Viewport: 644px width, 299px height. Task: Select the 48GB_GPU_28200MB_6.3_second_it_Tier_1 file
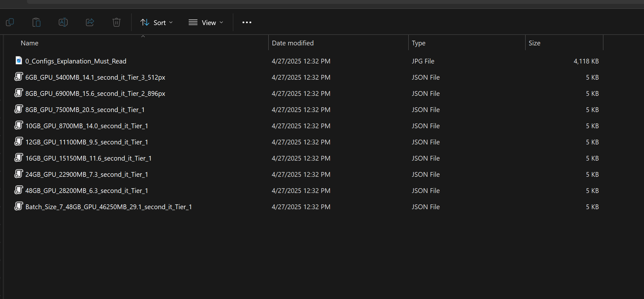(x=87, y=191)
